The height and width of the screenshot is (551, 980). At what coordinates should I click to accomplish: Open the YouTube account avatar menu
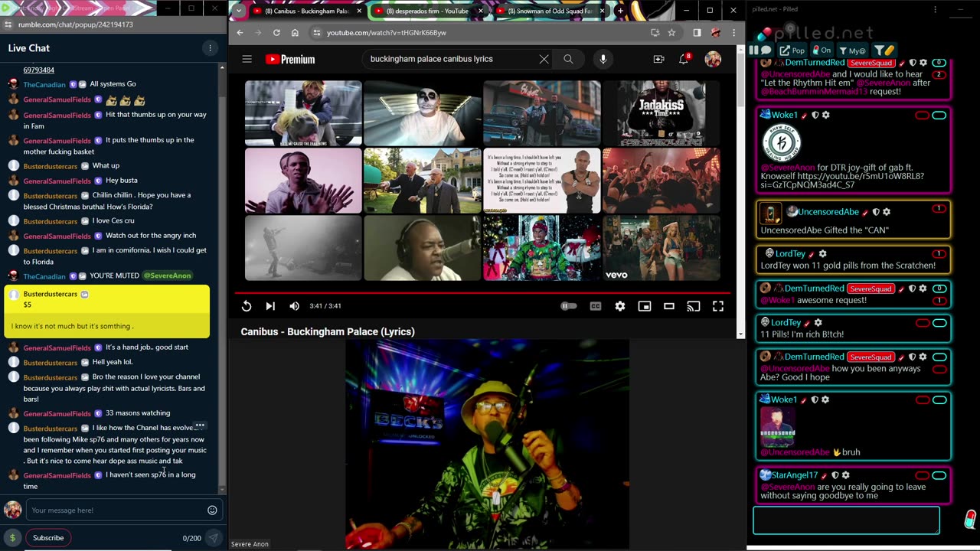click(713, 59)
